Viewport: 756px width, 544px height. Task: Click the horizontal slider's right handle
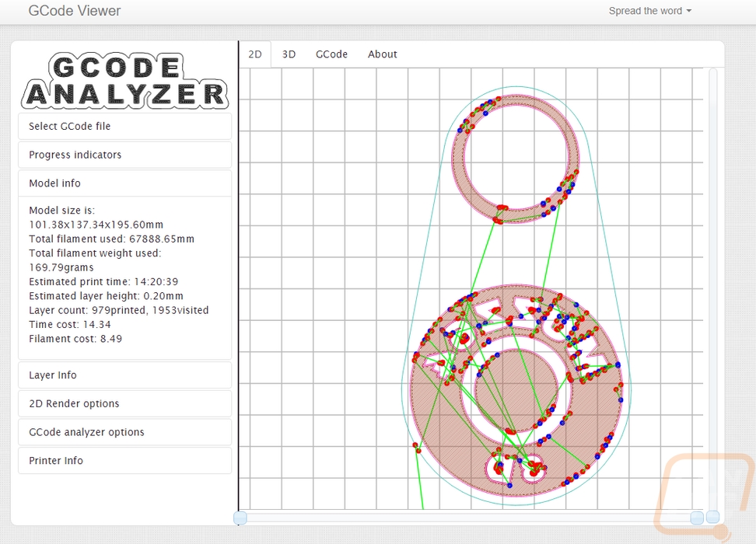[x=697, y=518]
